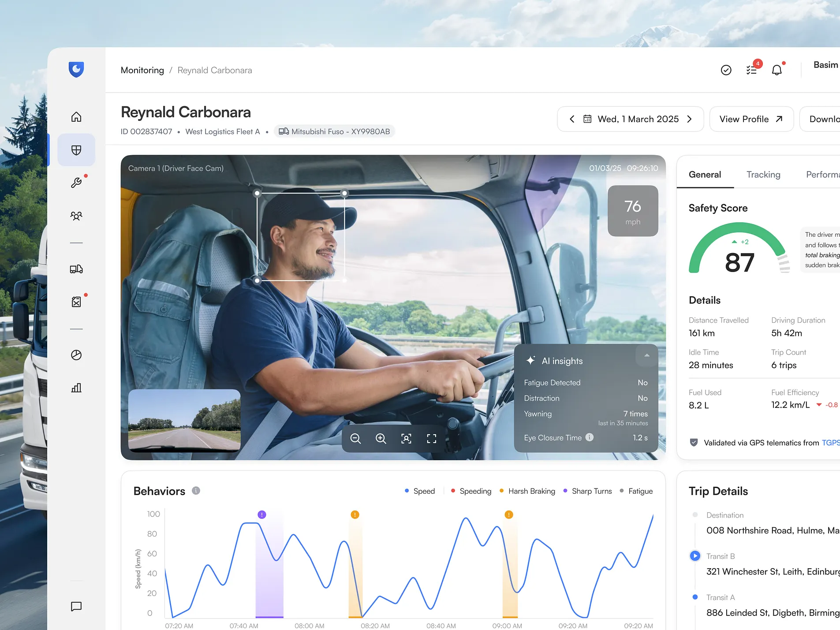Click the orange harsh braking marker near 08:20 AM
The height and width of the screenshot is (630, 840).
point(355,514)
